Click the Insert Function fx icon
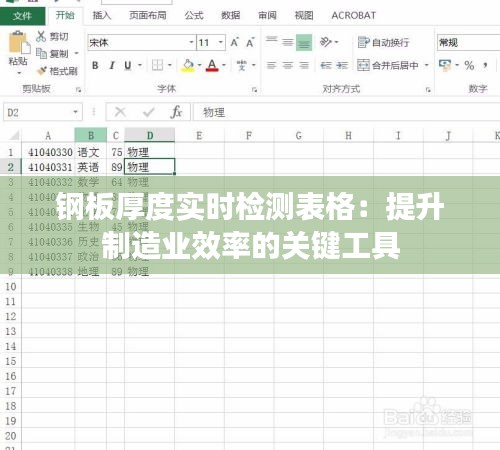Viewport: 500px width, 450px height. click(176, 112)
